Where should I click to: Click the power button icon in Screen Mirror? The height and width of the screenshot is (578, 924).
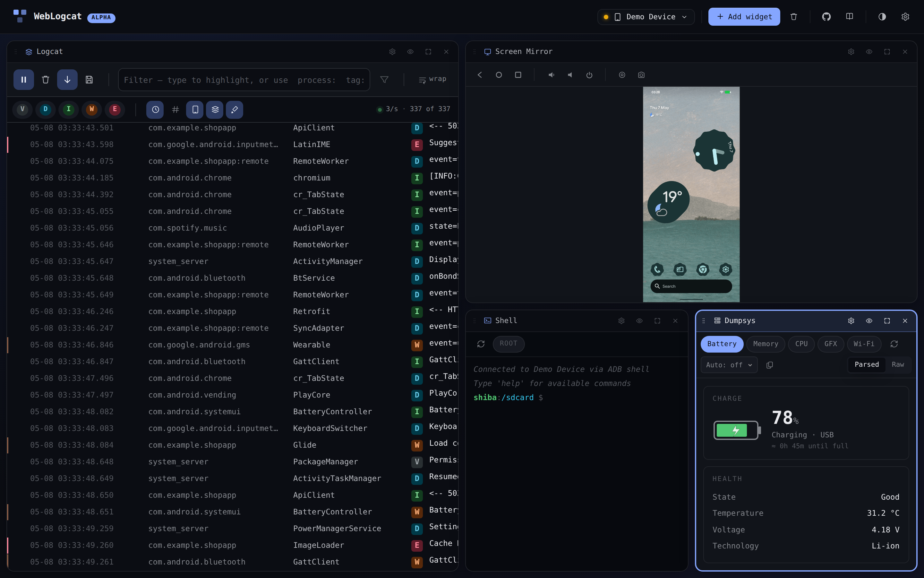click(589, 75)
